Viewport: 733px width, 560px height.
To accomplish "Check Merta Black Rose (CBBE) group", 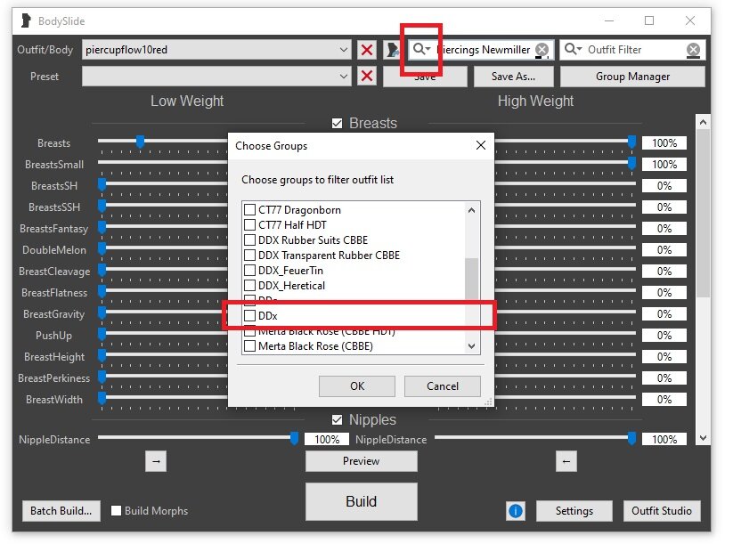I will 250,346.
